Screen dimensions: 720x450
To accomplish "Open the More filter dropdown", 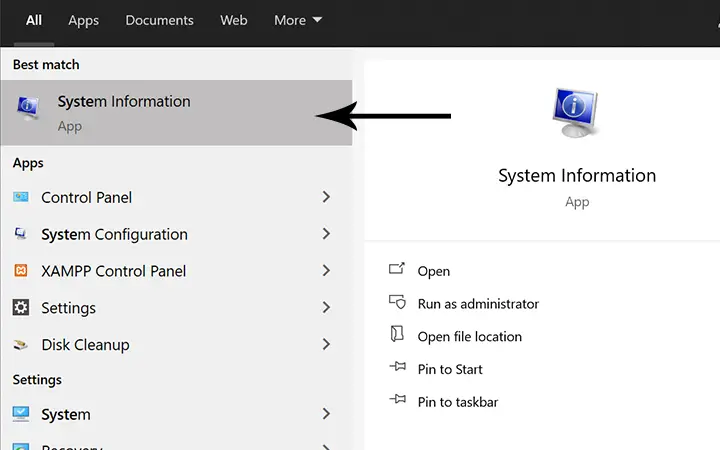I will [298, 20].
